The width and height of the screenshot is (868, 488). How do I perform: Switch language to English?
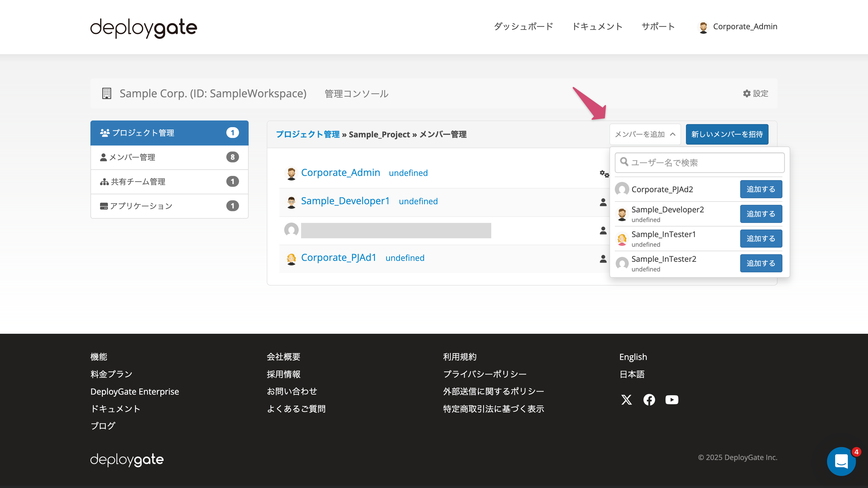[633, 357]
